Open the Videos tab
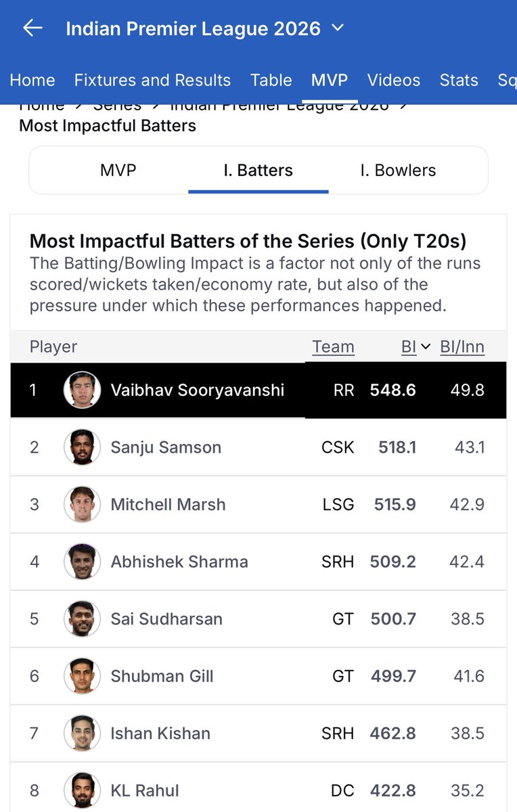Image resolution: width=517 pixels, height=812 pixels. point(394,80)
